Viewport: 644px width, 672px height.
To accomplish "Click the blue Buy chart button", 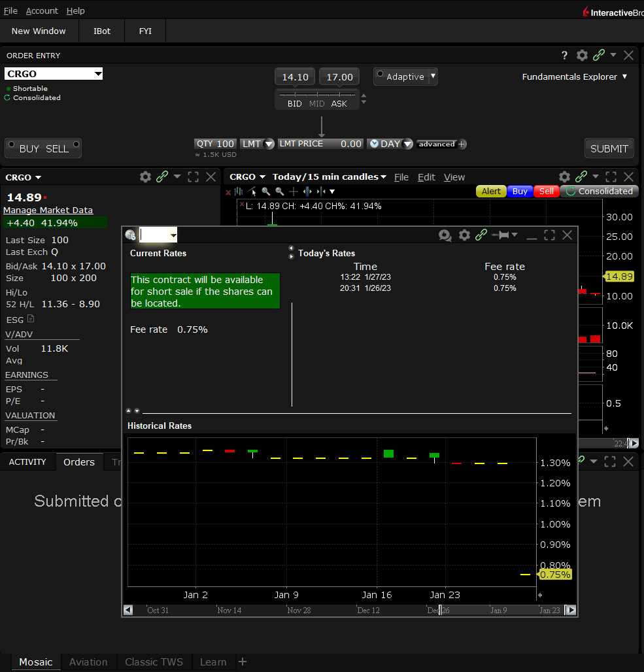I will pos(520,191).
